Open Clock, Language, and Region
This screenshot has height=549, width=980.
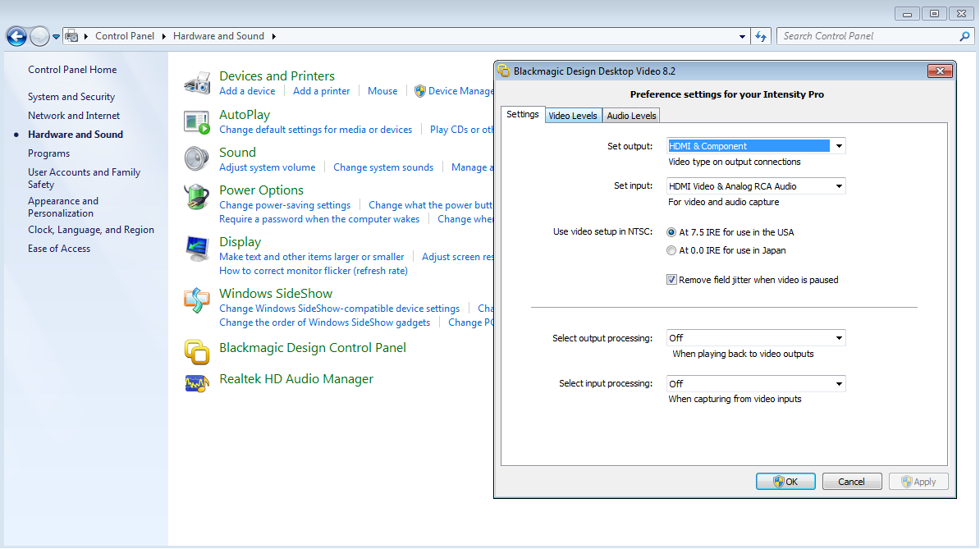point(90,230)
